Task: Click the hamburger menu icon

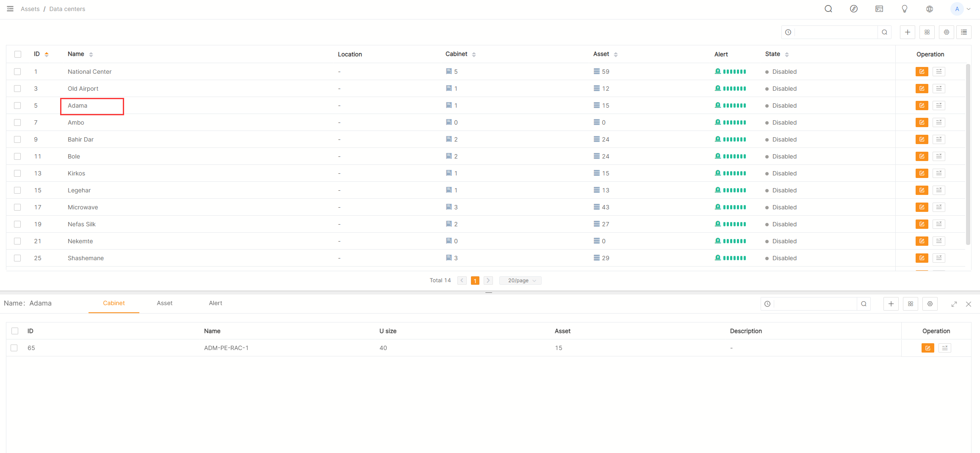Action: pyautogui.click(x=10, y=9)
